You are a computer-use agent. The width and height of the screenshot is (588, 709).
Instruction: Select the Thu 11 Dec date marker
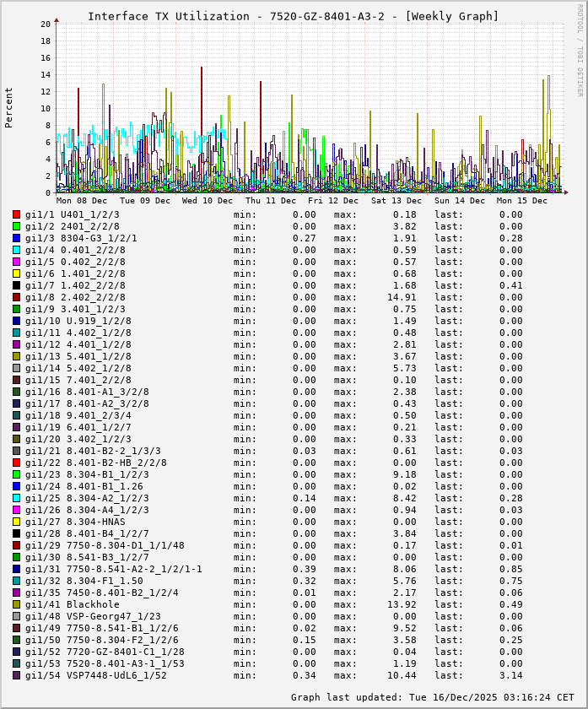(271, 201)
